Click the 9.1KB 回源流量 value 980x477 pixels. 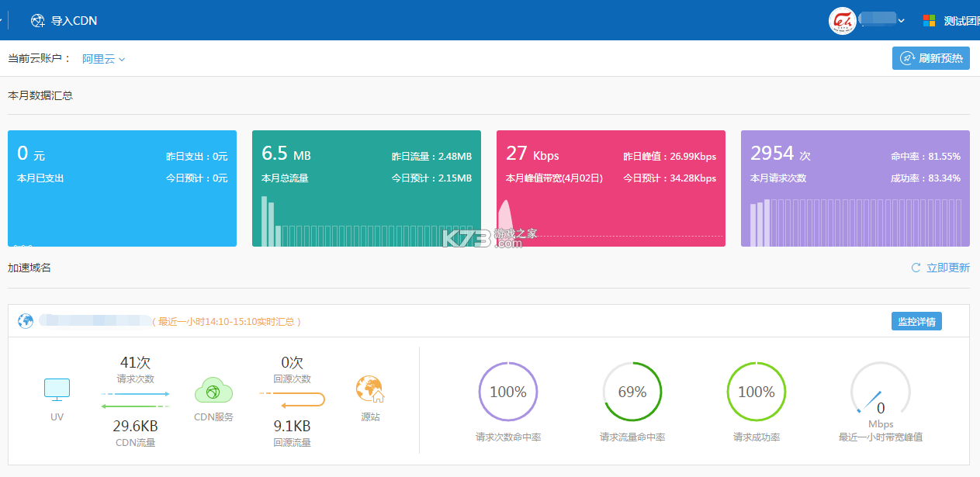click(x=292, y=426)
